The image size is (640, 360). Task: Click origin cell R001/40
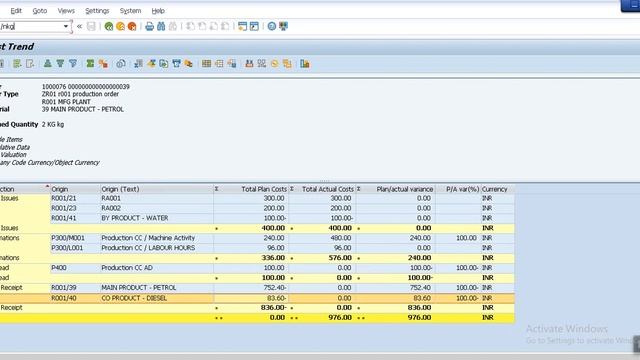coord(75,298)
